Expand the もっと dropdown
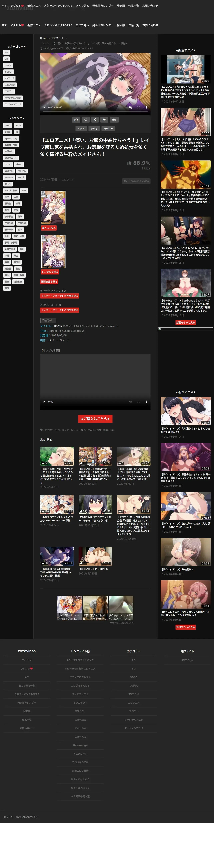Viewport: 214px width, 868px height. pos(108,128)
